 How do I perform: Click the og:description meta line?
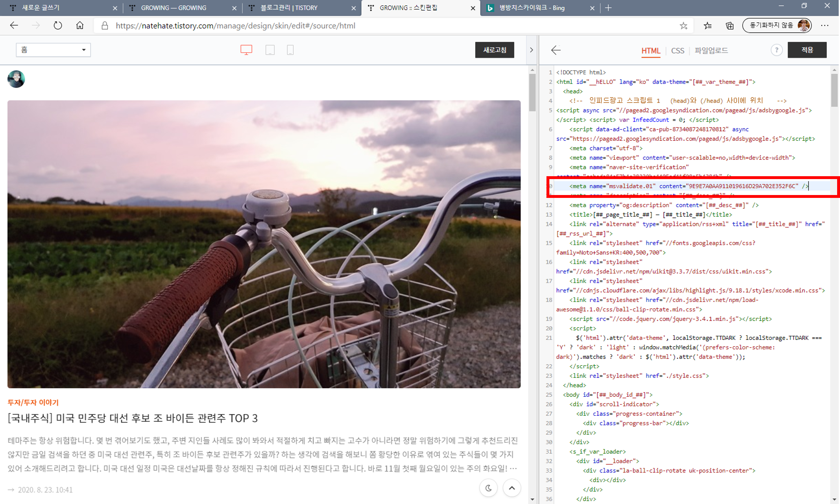click(x=664, y=205)
